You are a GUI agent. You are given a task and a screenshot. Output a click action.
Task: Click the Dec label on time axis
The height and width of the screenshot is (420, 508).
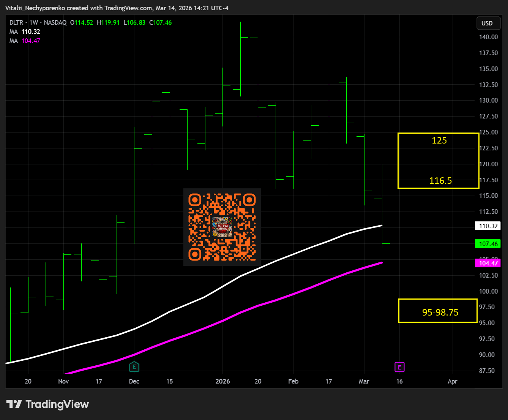click(134, 381)
